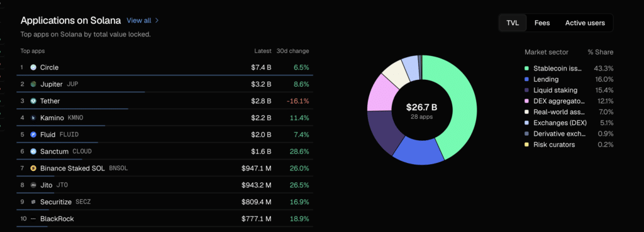
Task: Click the Jito logo icon
Action: [33, 185]
